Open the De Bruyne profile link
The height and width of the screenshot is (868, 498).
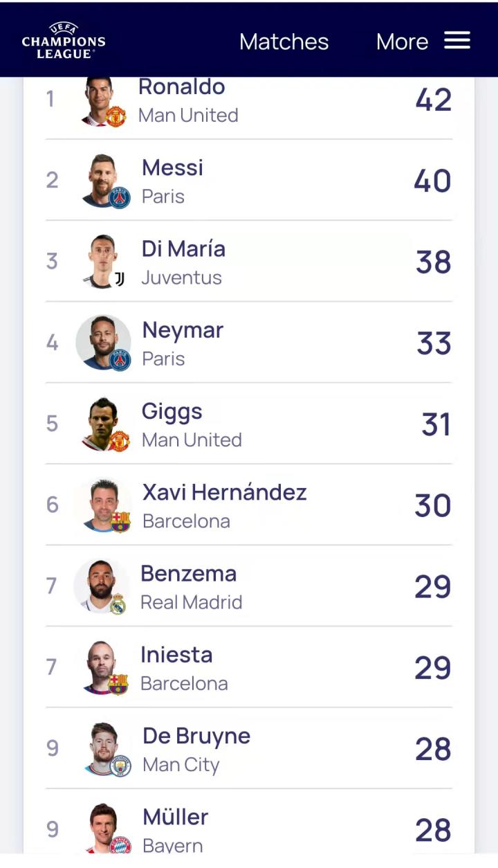tap(196, 736)
